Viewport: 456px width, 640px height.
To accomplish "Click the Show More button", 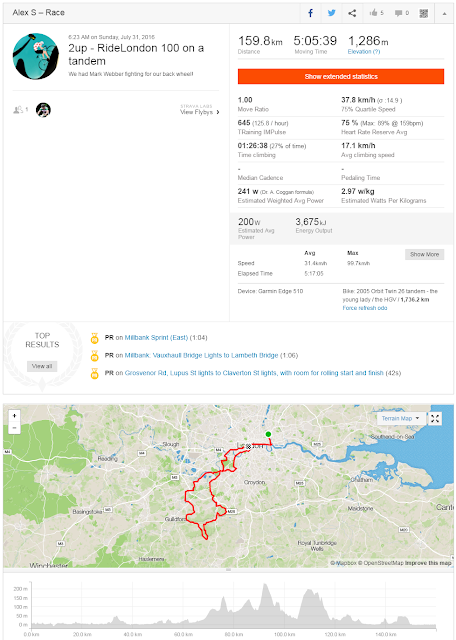I will (425, 254).
